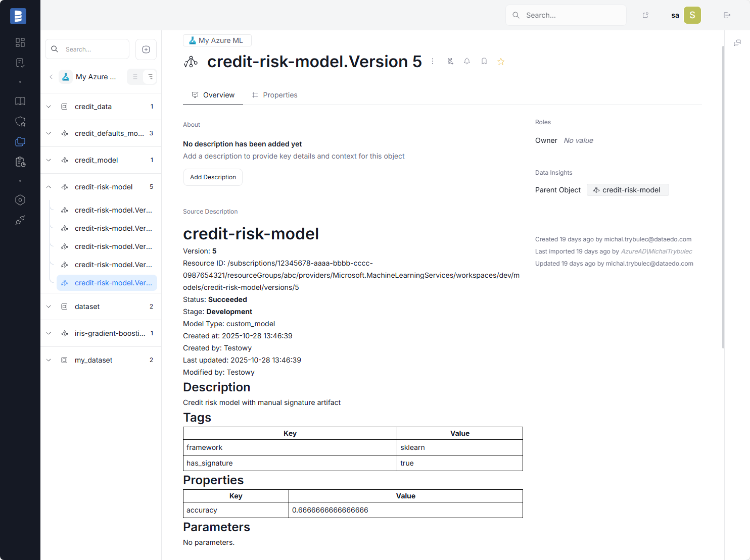Open the clipboard tasks icon in sidebar
Screen dimensions: 750x560
(20, 162)
